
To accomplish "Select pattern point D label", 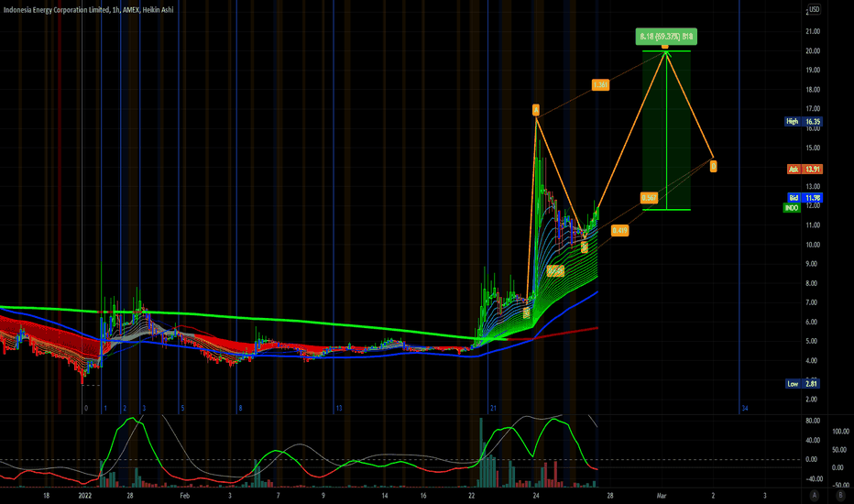I will pyautogui.click(x=713, y=166).
